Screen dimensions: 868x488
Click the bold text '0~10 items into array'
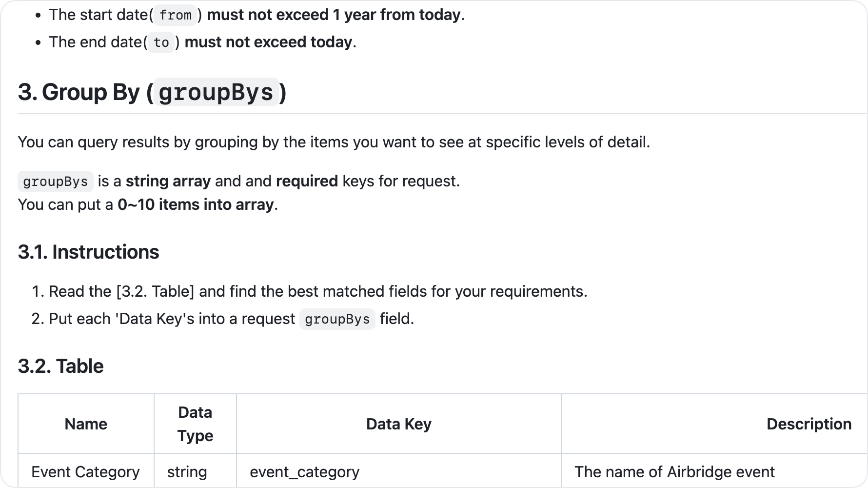pos(196,204)
